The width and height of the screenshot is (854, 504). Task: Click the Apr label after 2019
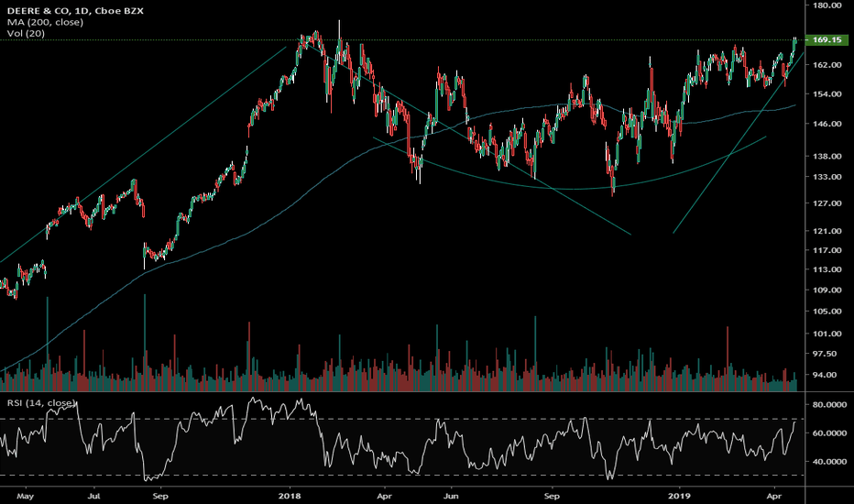(x=774, y=497)
